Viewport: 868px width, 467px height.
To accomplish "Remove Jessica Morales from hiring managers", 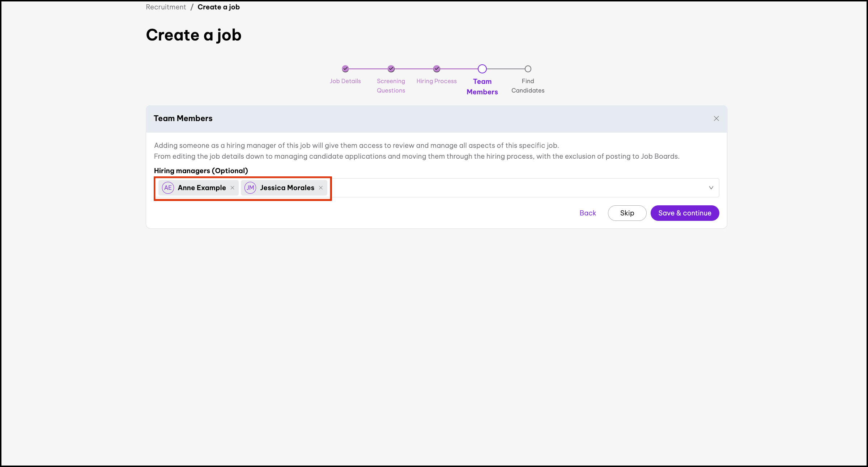I will point(321,188).
